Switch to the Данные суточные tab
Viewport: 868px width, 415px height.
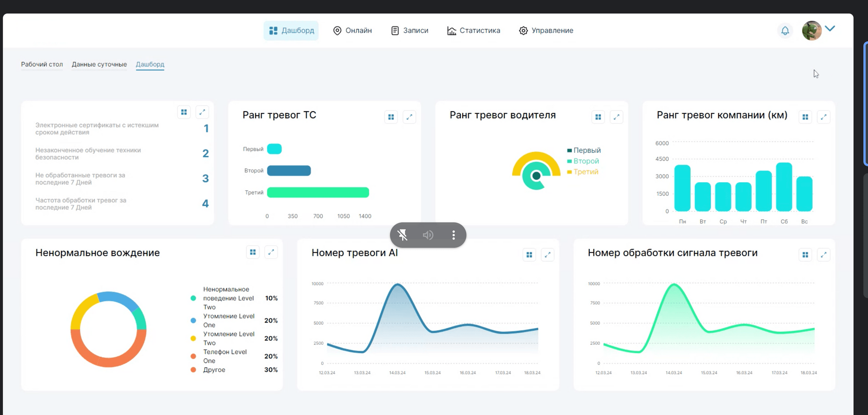click(x=99, y=64)
